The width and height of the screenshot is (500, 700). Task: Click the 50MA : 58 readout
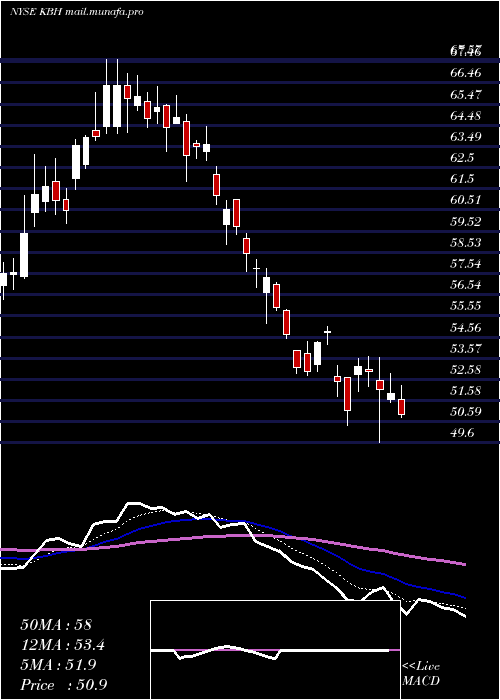point(56,625)
